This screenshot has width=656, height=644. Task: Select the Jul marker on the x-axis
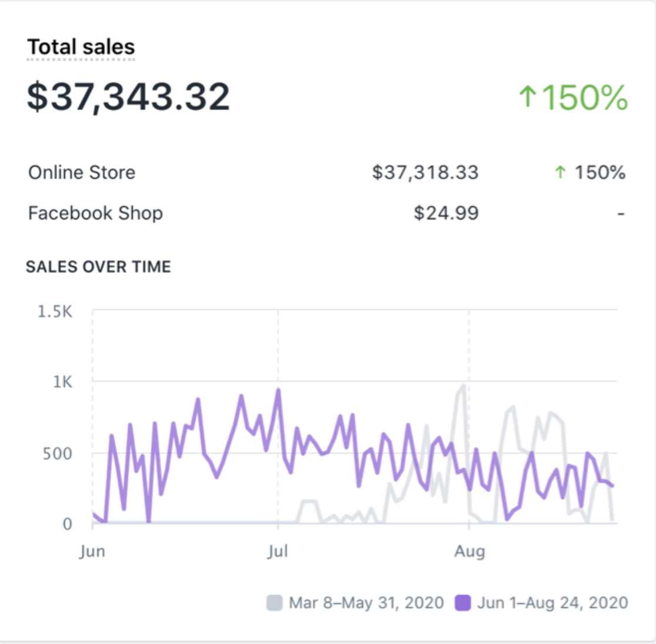(278, 552)
